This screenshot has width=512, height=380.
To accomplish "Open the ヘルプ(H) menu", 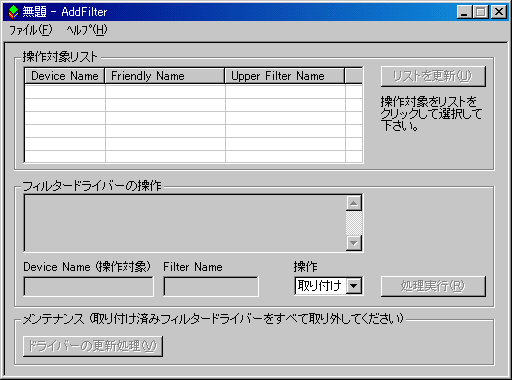I will 87,30.
